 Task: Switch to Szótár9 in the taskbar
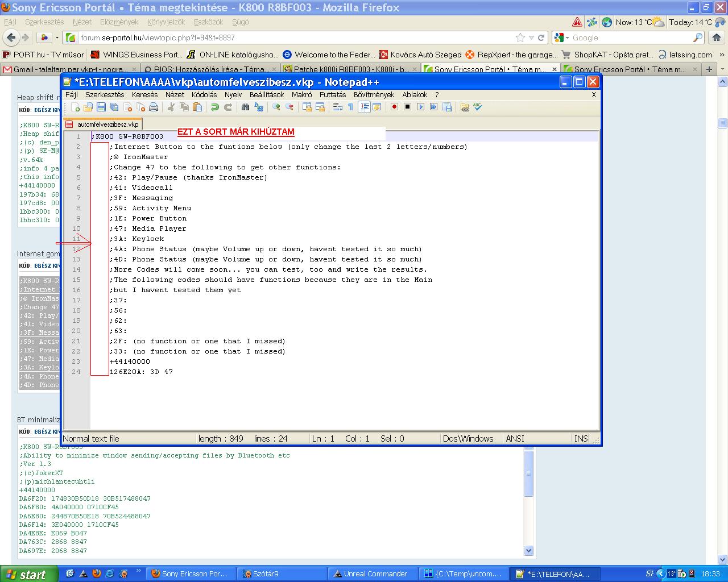coord(283,574)
